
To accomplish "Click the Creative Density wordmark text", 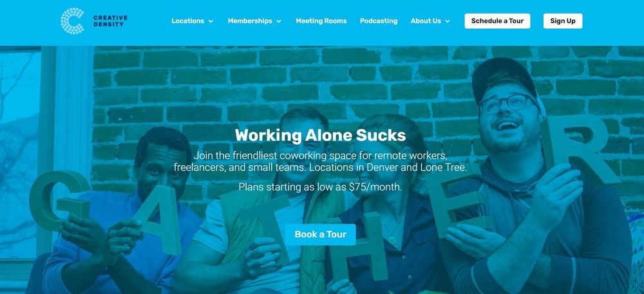I will click(111, 21).
